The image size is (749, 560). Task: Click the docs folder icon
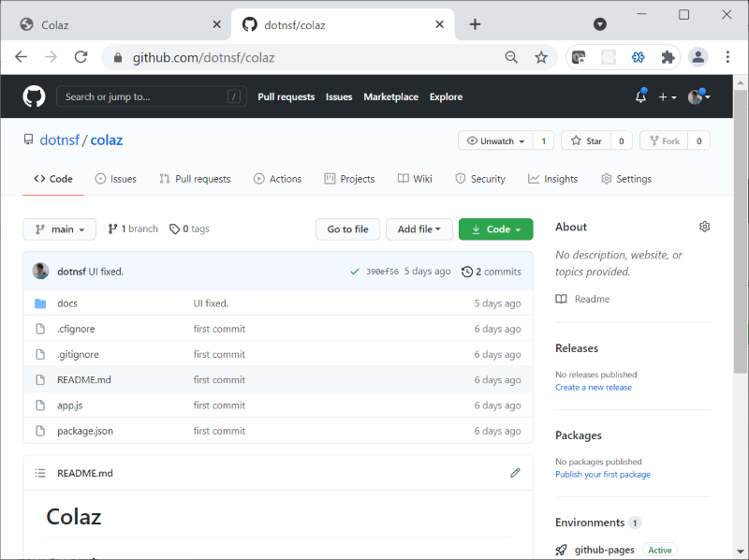click(40, 303)
